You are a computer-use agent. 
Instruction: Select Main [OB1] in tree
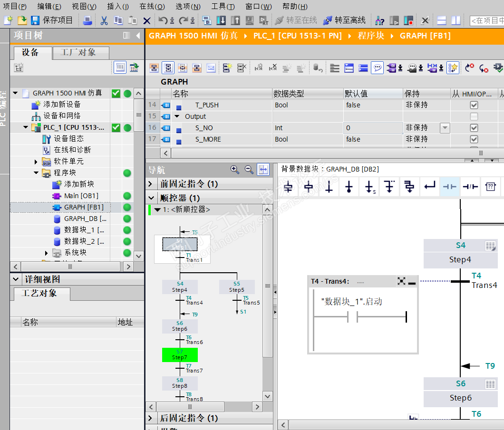81,196
